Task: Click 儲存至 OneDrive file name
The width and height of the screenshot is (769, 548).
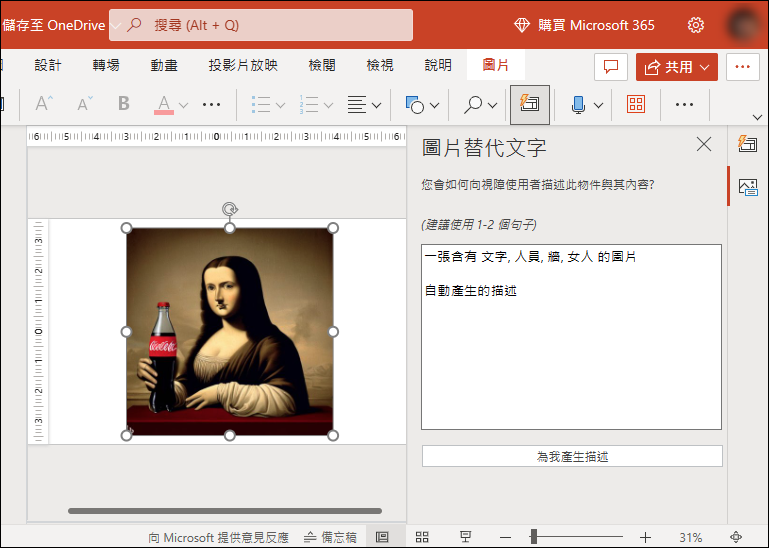Action: [53, 25]
